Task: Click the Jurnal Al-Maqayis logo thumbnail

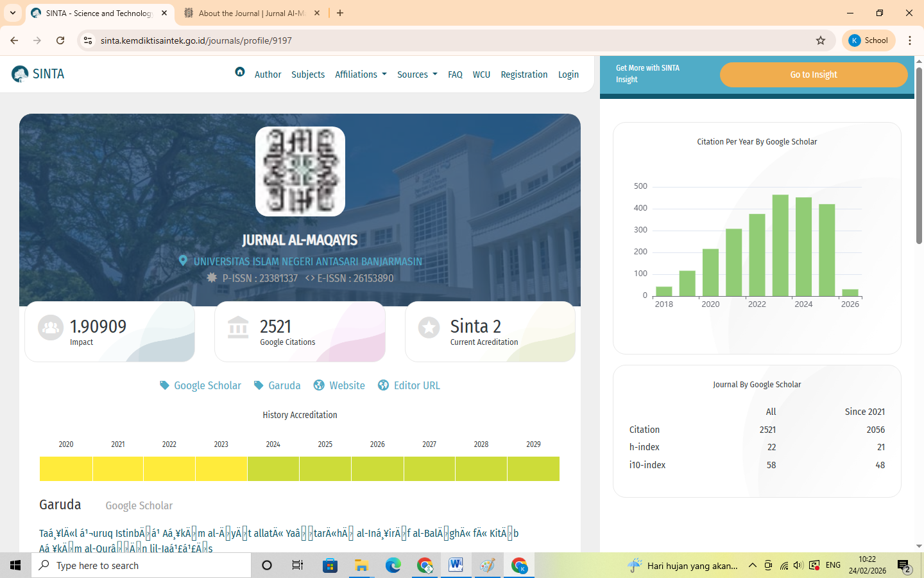Action: click(300, 171)
